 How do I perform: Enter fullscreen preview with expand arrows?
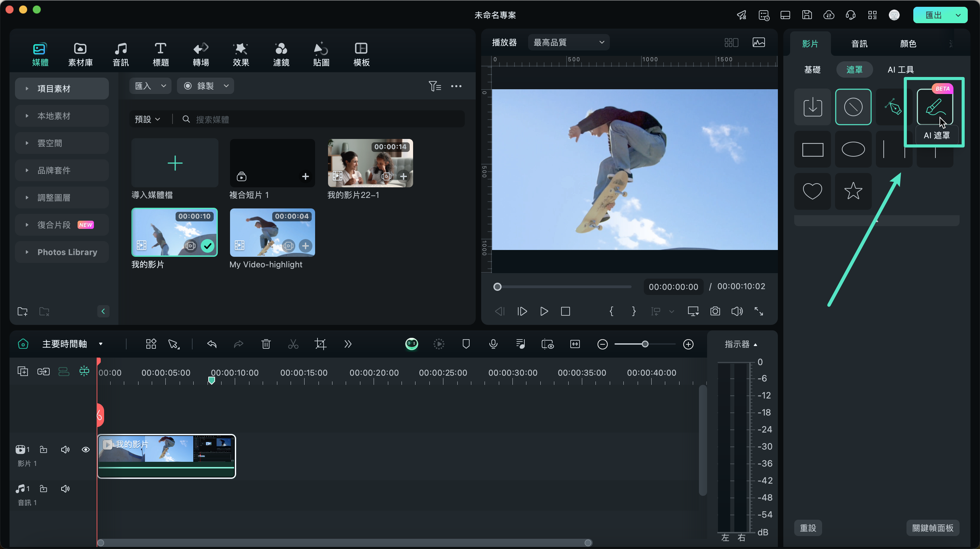(x=758, y=311)
